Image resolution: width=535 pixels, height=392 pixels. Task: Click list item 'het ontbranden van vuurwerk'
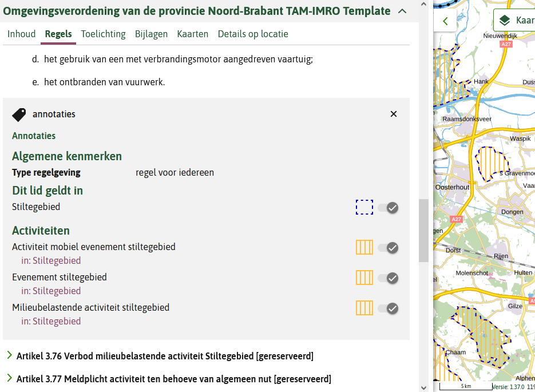104,82
